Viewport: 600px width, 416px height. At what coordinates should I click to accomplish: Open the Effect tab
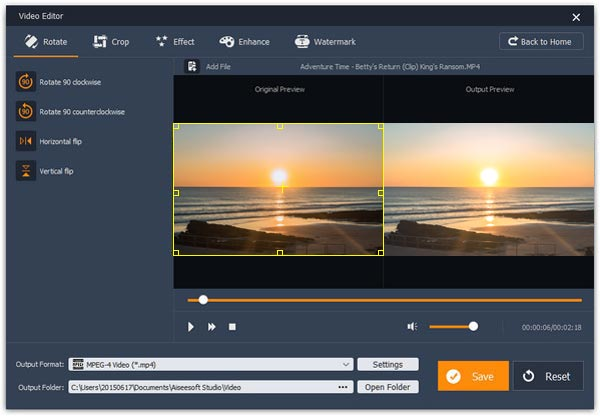click(175, 42)
